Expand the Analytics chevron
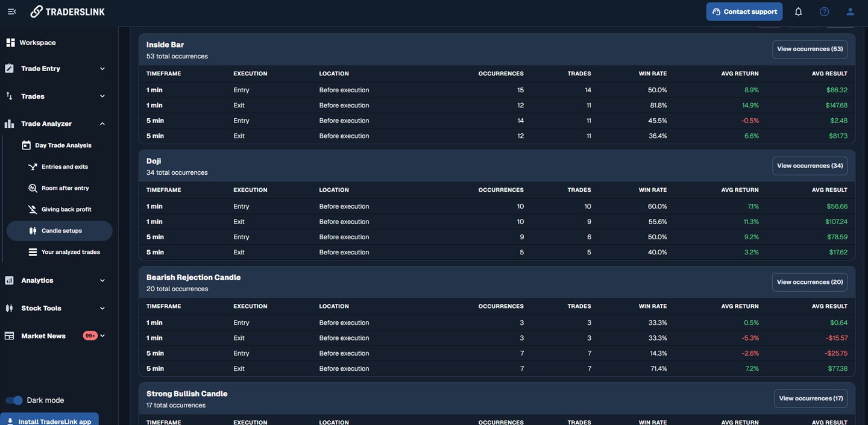The image size is (868, 425). click(102, 280)
